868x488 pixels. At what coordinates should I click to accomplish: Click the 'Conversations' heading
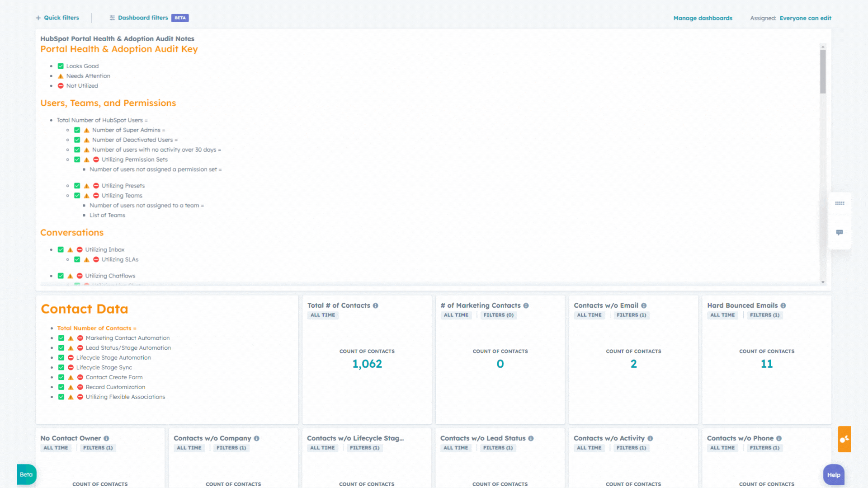(72, 233)
